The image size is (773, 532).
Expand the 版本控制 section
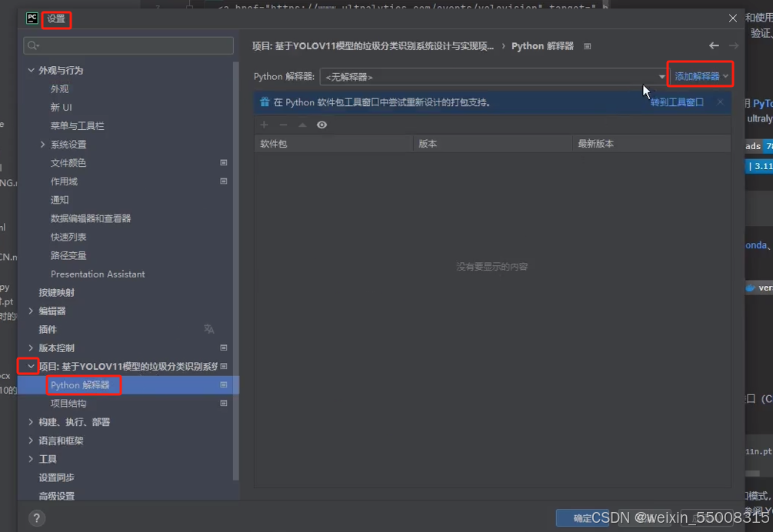point(31,347)
